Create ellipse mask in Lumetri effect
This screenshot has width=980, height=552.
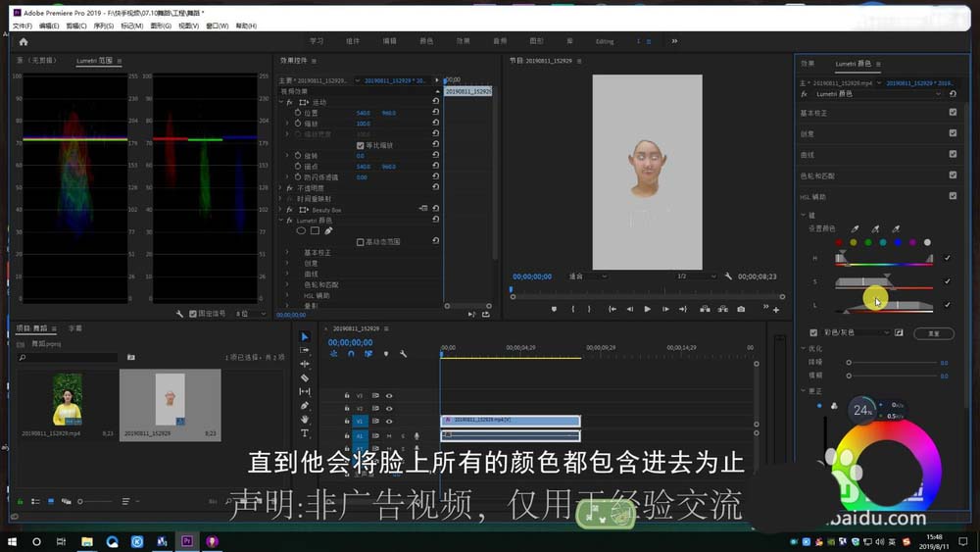pyautogui.click(x=301, y=230)
